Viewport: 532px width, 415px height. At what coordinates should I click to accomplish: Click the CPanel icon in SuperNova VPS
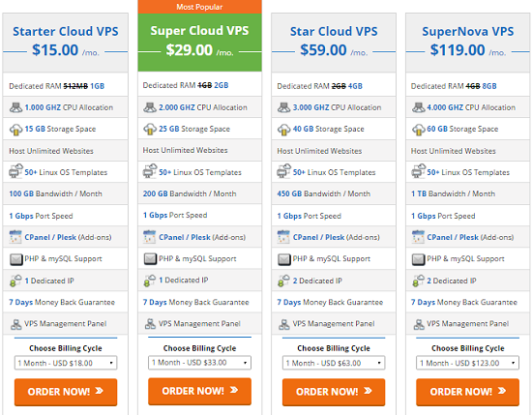(x=418, y=237)
